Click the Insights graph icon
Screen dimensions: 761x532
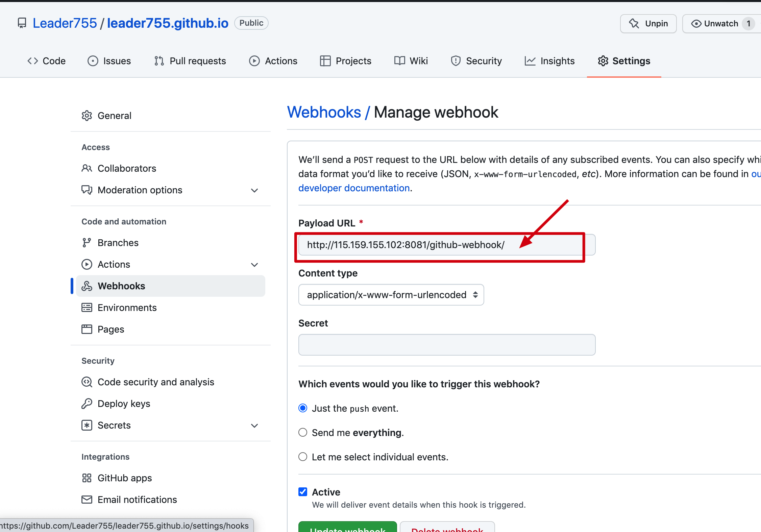point(530,61)
